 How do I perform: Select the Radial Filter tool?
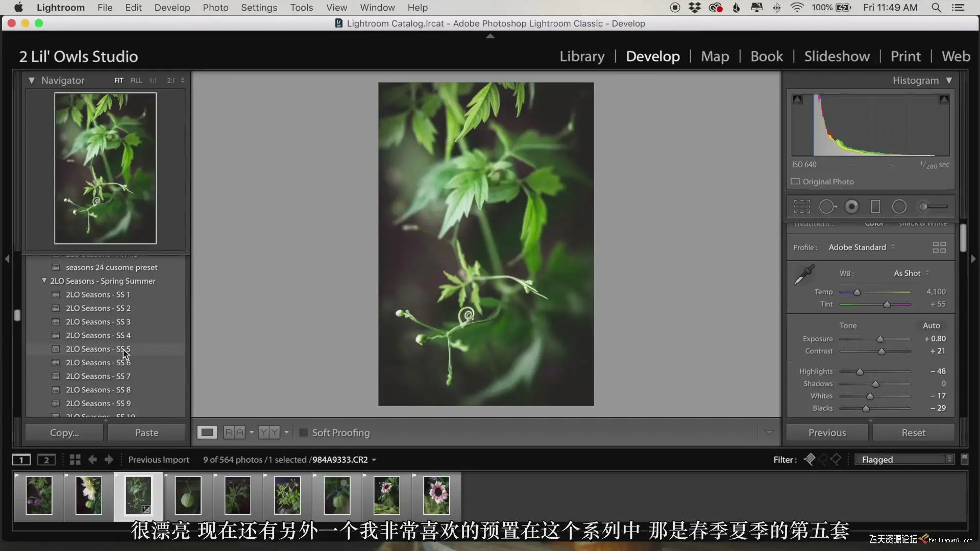(899, 207)
